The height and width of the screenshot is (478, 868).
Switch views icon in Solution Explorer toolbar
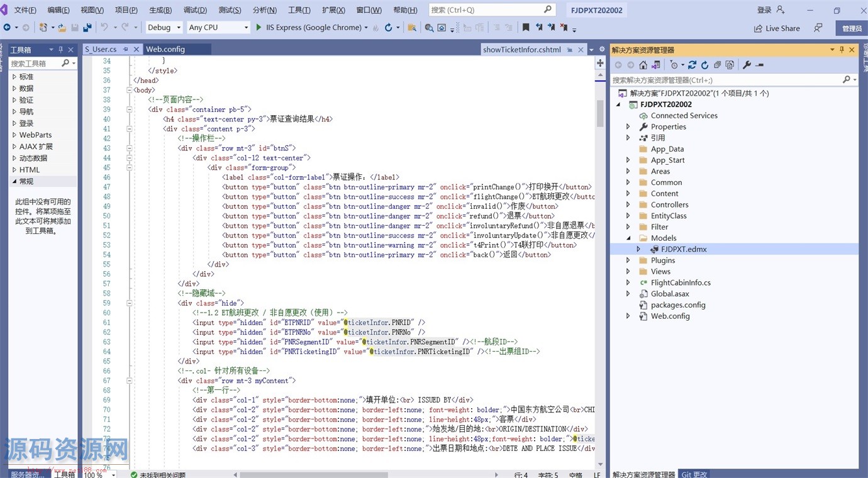[656, 65]
